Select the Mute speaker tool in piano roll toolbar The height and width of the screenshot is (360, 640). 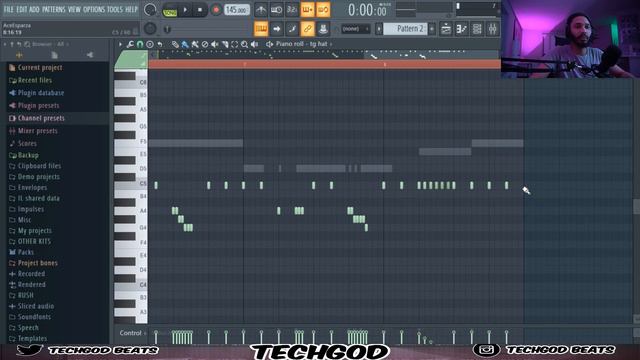pyautogui.click(x=215, y=44)
